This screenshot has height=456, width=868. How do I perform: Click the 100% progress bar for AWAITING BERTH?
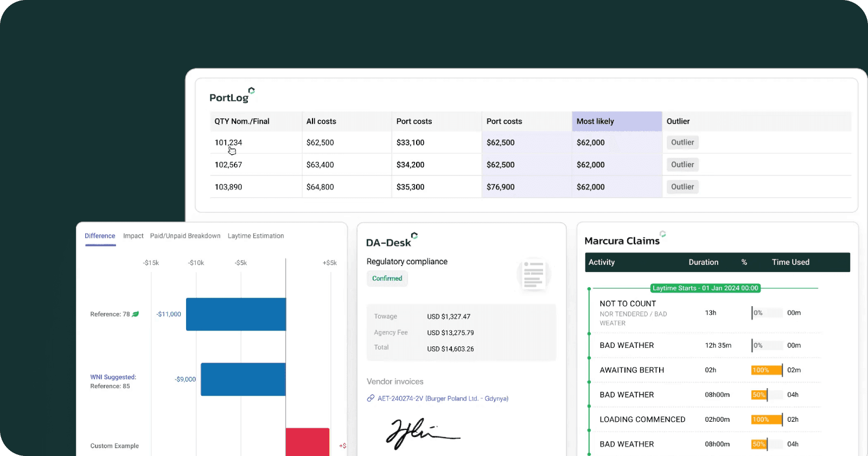(767, 370)
